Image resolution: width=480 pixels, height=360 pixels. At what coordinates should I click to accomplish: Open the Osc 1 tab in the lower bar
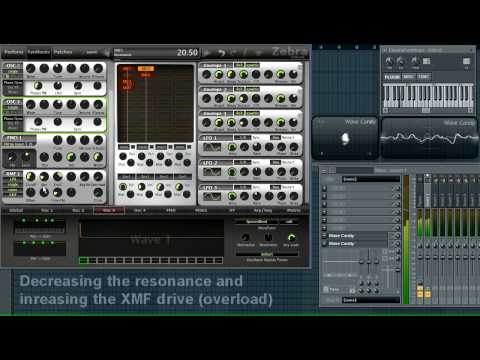tap(47, 210)
